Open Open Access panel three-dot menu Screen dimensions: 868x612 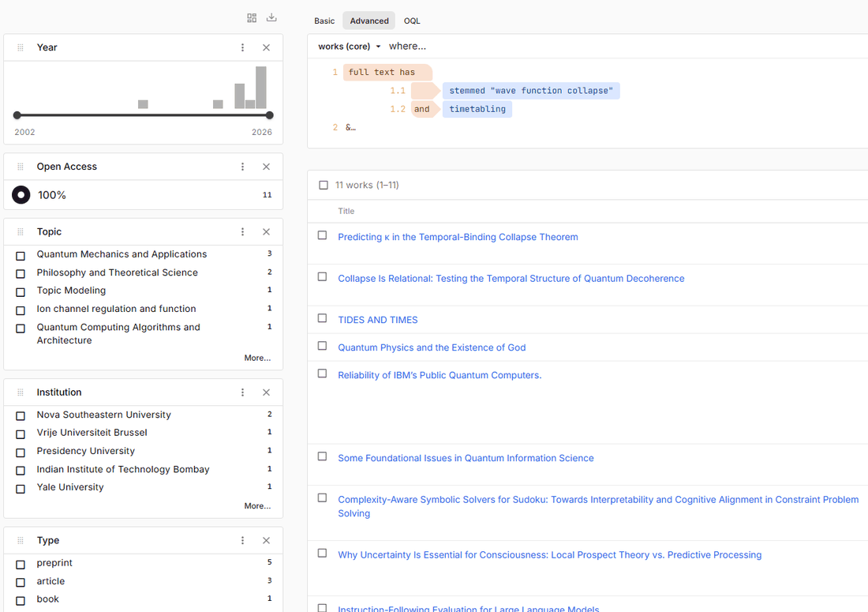(x=242, y=167)
